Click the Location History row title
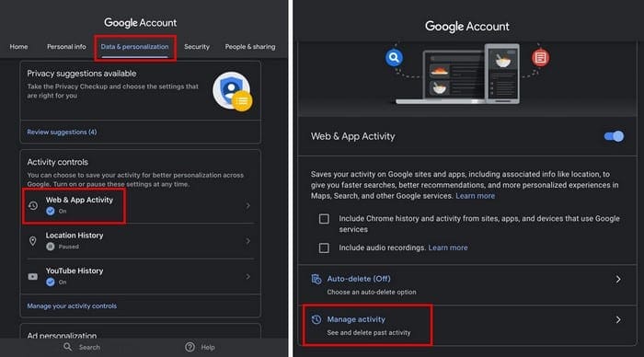This screenshot has height=357, width=644. click(x=75, y=236)
